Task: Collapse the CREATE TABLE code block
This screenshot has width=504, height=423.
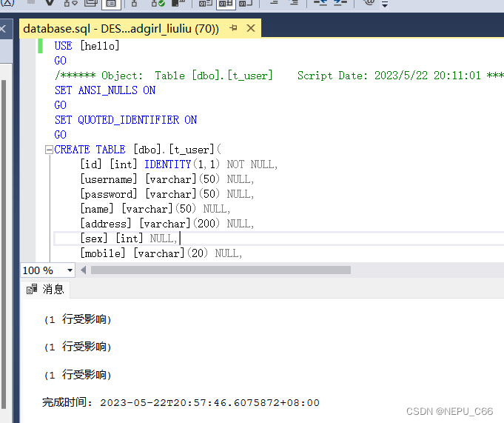Action: pos(49,150)
